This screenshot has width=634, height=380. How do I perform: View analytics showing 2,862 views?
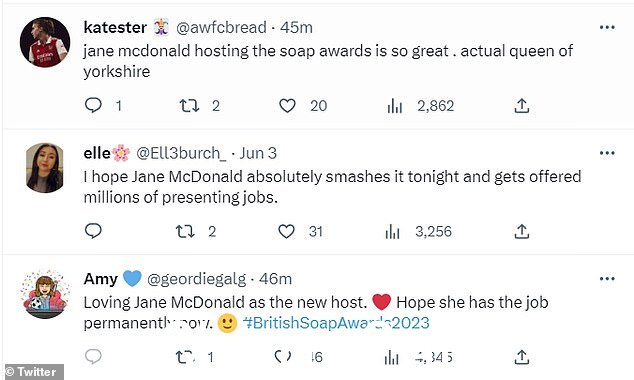[395, 106]
